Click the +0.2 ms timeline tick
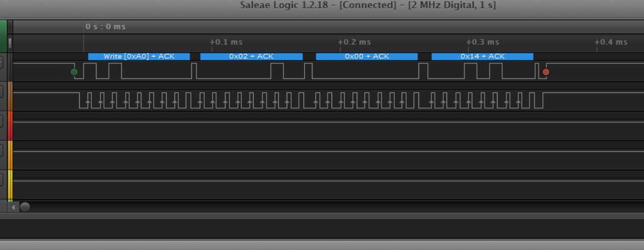Viewport: 644px width, 250px height. (x=355, y=42)
